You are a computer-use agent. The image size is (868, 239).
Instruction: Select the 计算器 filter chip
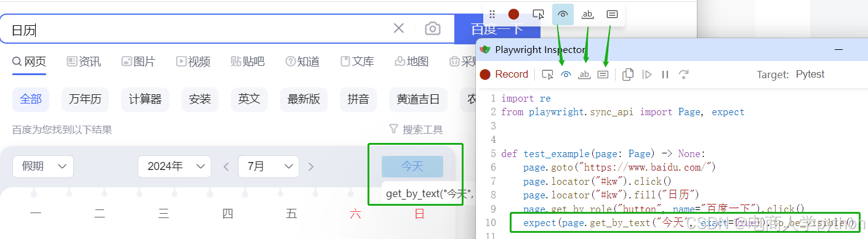pos(145,99)
